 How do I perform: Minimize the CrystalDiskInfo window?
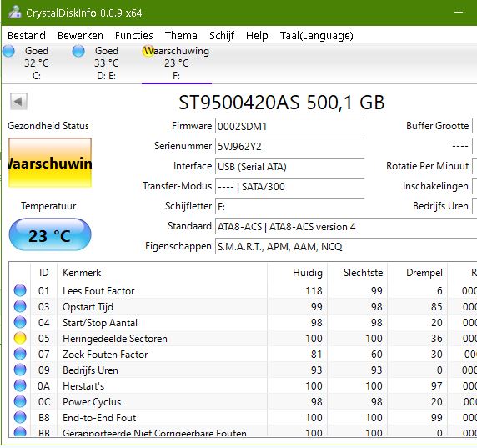point(459,13)
